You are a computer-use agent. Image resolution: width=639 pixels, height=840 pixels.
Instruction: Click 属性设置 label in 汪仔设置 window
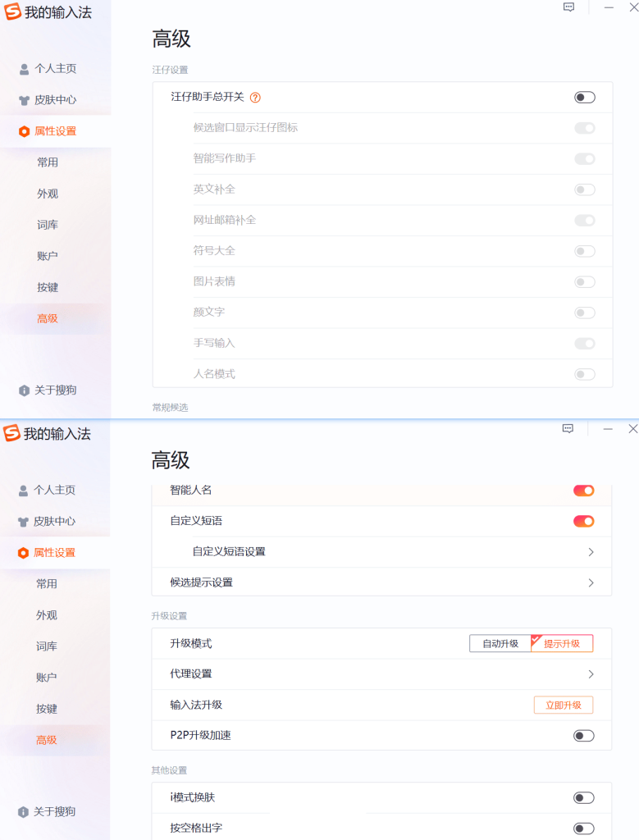coord(56,131)
